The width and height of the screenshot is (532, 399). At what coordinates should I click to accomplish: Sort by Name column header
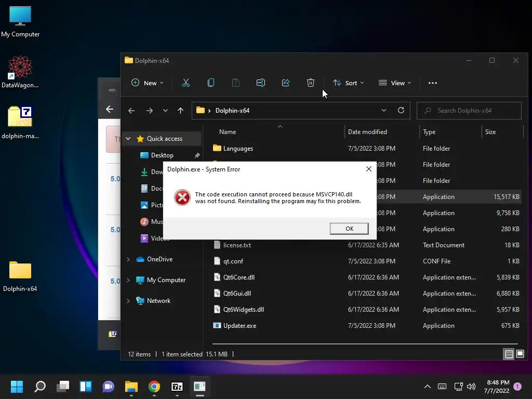(x=228, y=132)
